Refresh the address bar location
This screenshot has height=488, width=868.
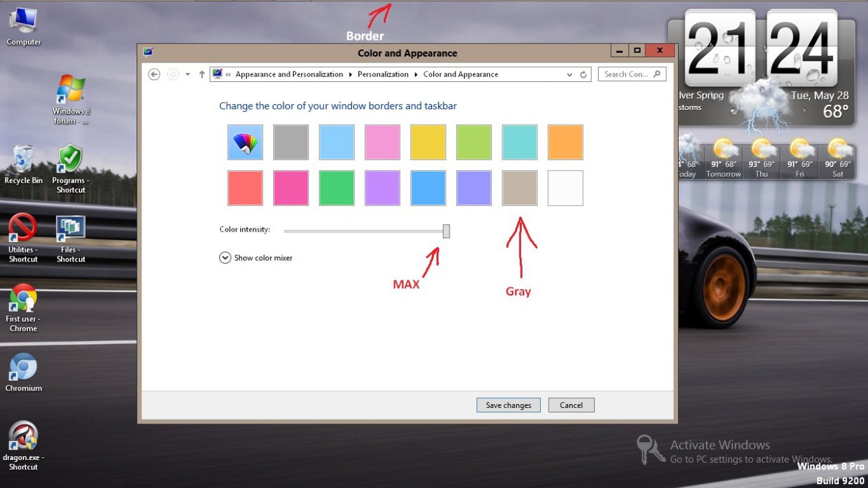pyautogui.click(x=584, y=74)
